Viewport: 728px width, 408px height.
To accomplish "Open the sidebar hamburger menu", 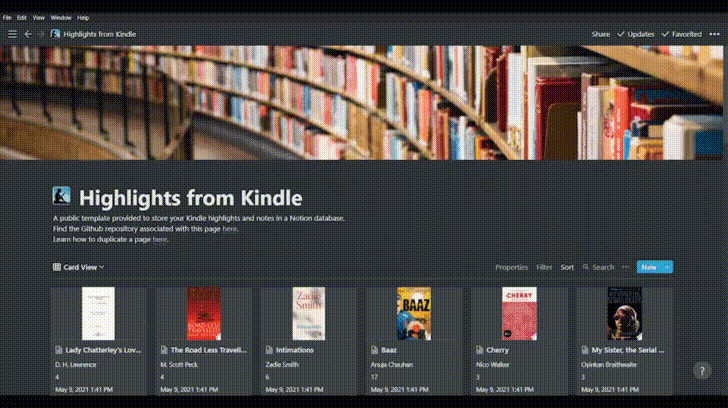I will point(13,34).
